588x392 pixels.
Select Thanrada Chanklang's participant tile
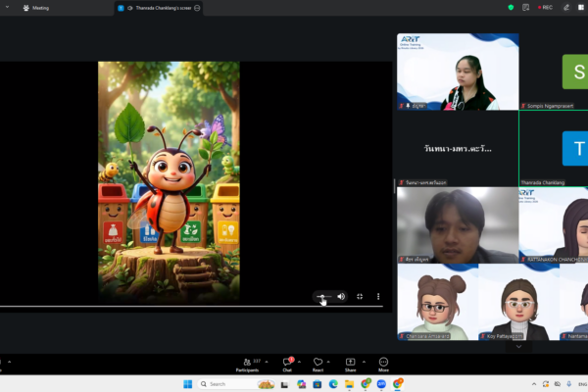point(554,149)
